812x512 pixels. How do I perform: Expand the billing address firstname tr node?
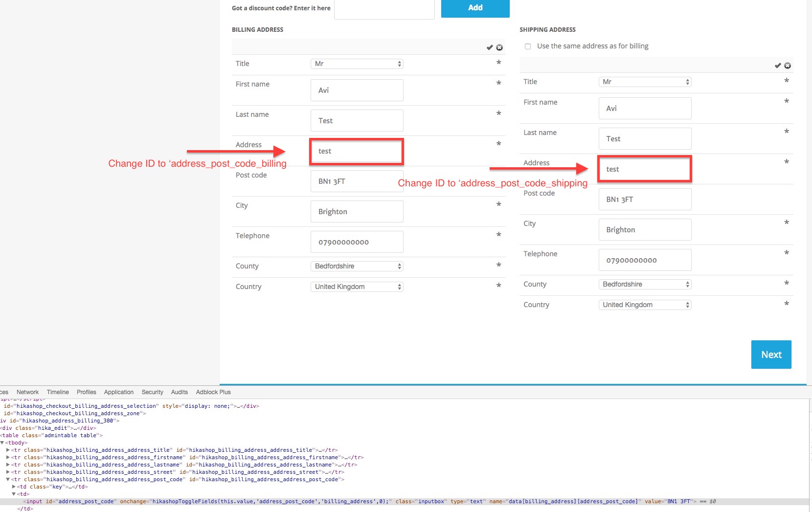(8, 457)
